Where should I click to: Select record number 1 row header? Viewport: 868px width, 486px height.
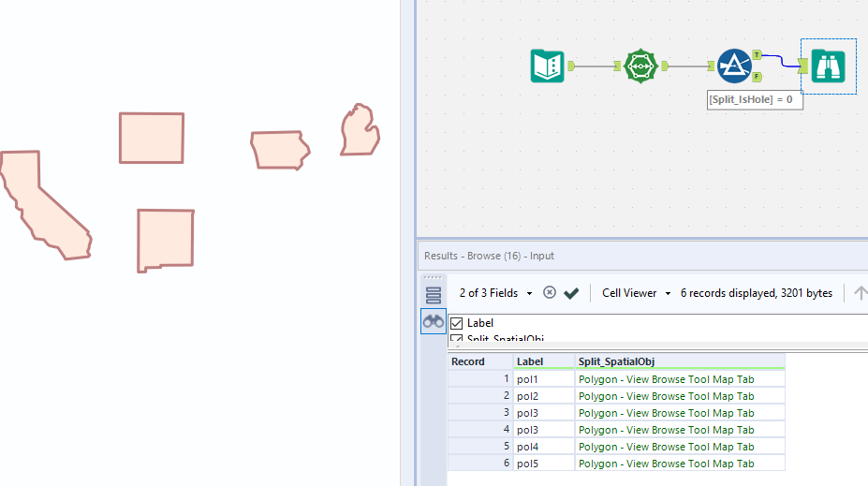coord(480,379)
